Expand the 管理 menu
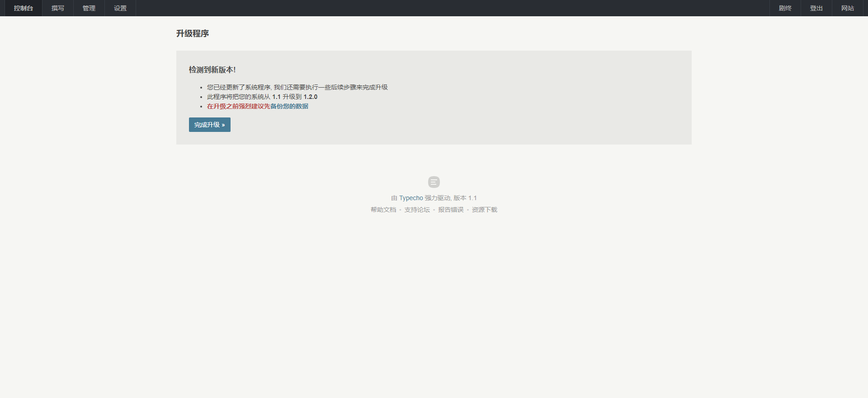The height and width of the screenshot is (398, 868). click(89, 8)
